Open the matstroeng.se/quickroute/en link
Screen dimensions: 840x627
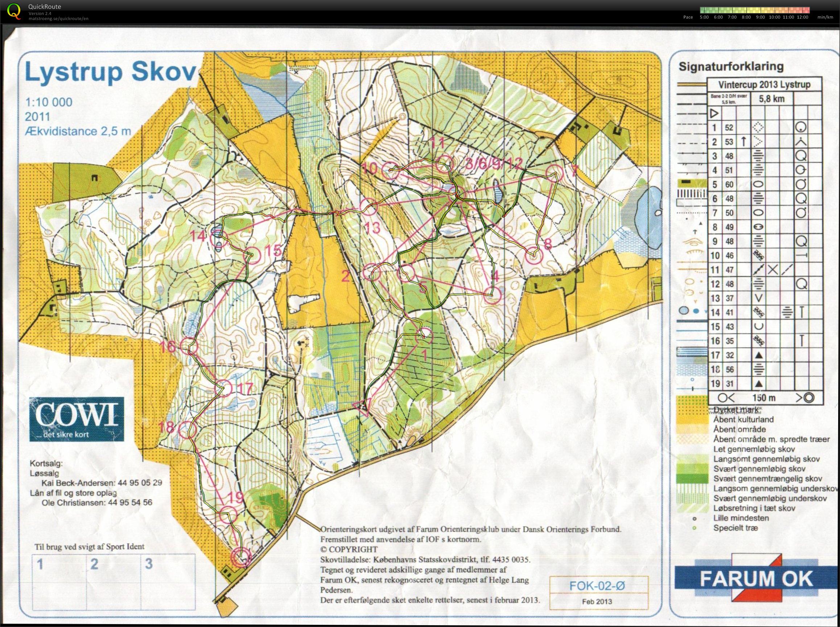click(58, 18)
